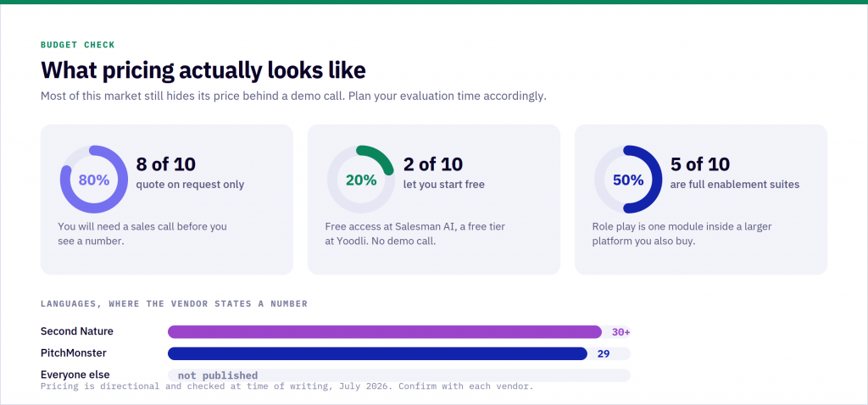This screenshot has height=405, width=868.
Task: Click 'are full enablement suites' caption
Action: 735,184
